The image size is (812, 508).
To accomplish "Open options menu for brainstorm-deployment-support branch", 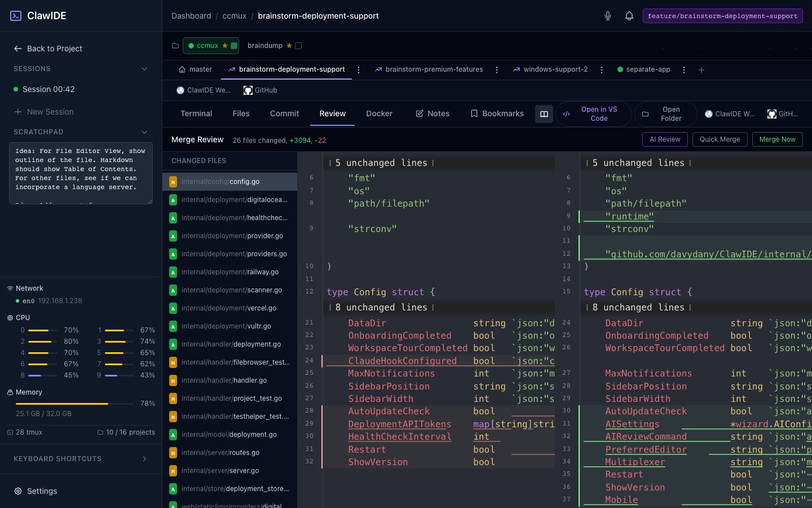I will coord(359,70).
